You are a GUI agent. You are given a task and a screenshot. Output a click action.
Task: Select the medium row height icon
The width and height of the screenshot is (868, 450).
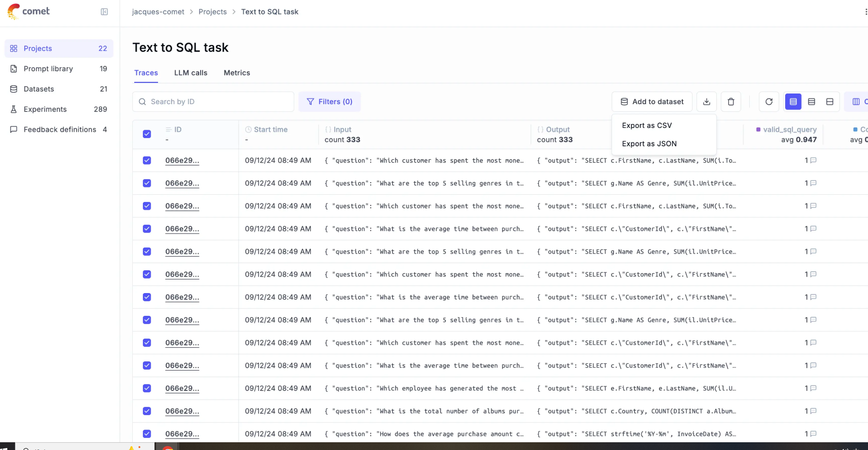(811, 102)
